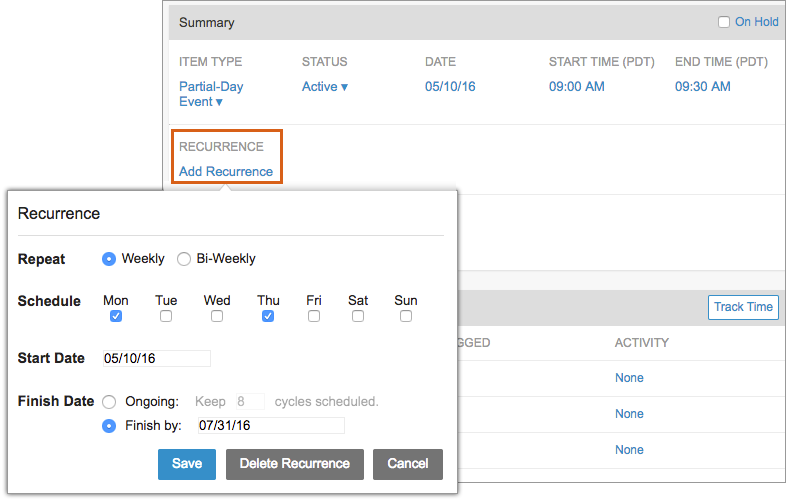
Task: Select the Bi-Weekly repeat option
Action: (x=184, y=259)
